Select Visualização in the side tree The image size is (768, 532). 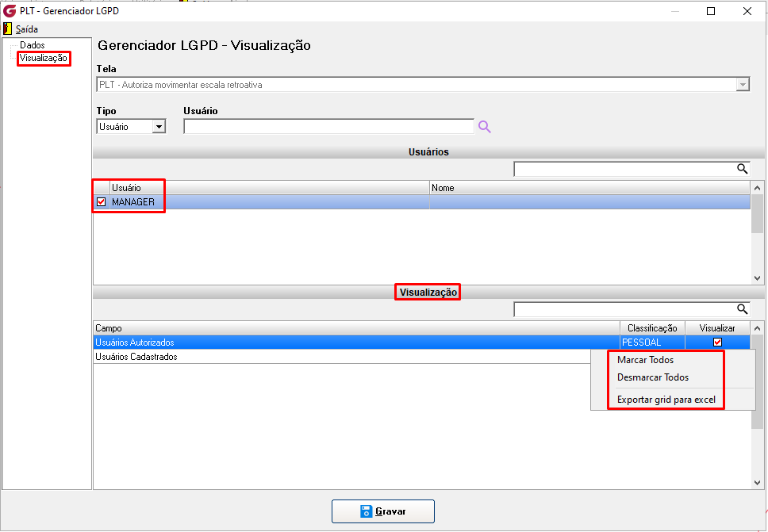coord(43,58)
